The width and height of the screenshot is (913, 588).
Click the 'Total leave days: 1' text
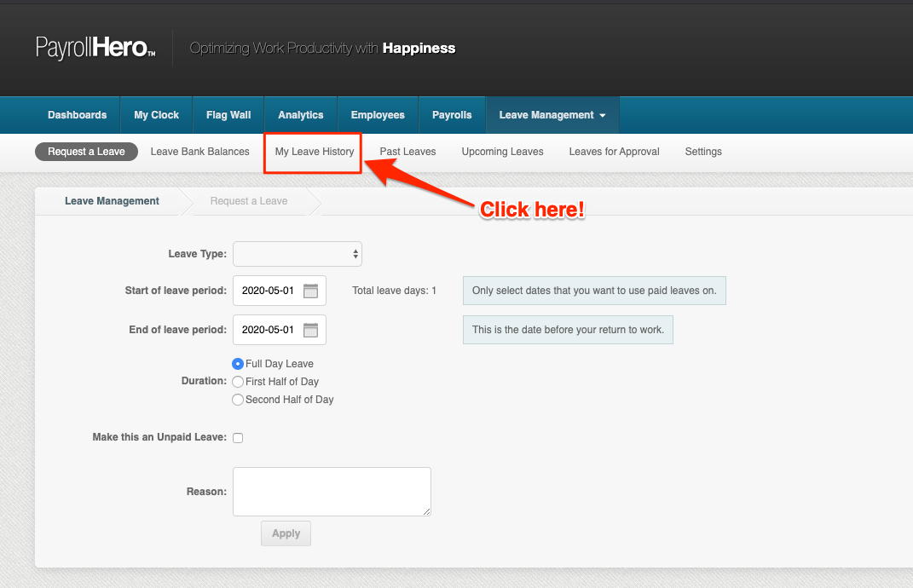394,291
